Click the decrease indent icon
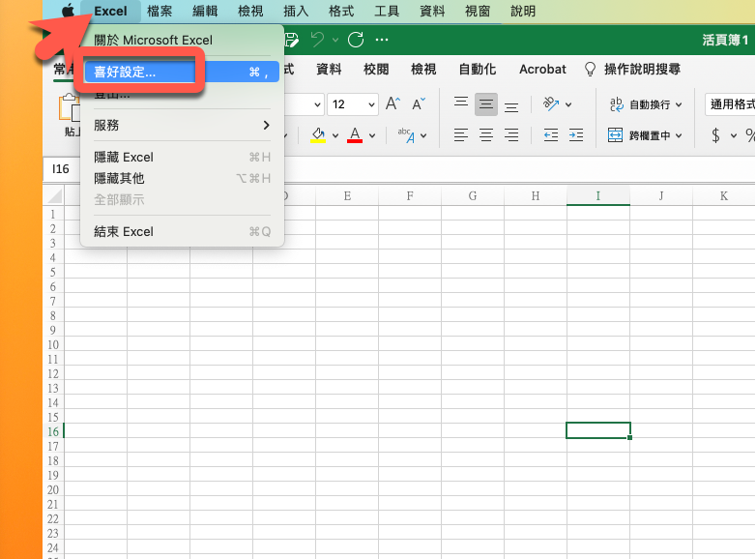The width and height of the screenshot is (756, 559). (551, 135)
